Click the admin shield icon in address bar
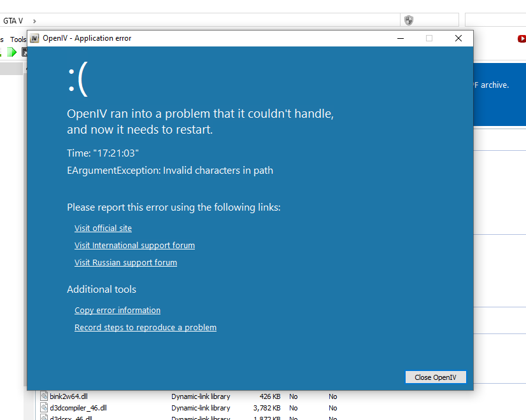This screenshot has width=526, height=420. point(409,20)
